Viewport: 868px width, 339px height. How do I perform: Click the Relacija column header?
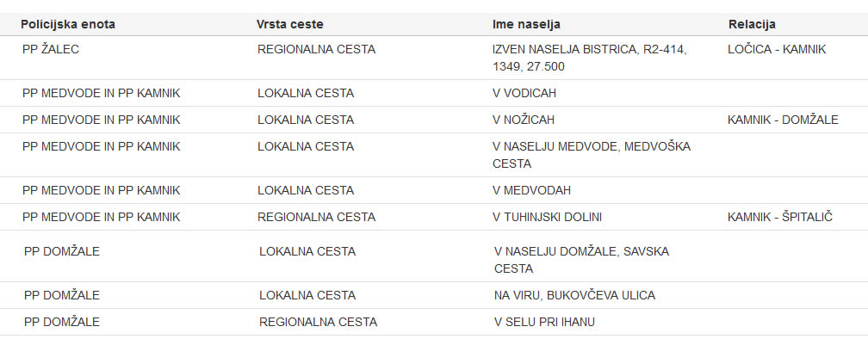pyautogui.click(x=752, y=25)
